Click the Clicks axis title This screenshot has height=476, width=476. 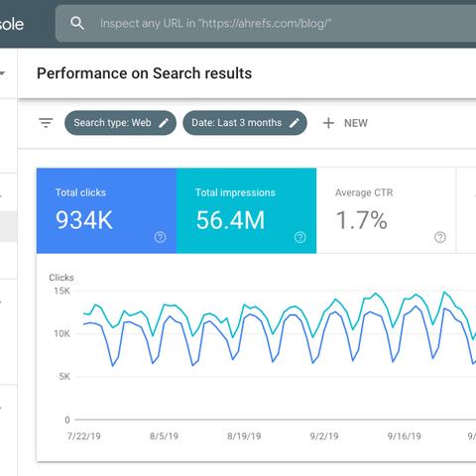tap(61, 278)
